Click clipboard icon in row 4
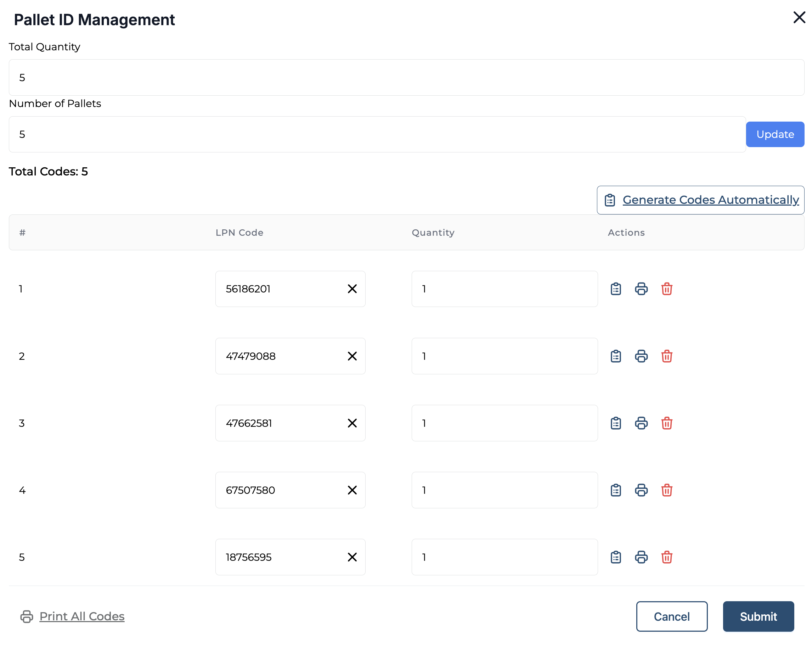This screenshot has height=648, width=812. pyautogui.click(x=616, y=490)
